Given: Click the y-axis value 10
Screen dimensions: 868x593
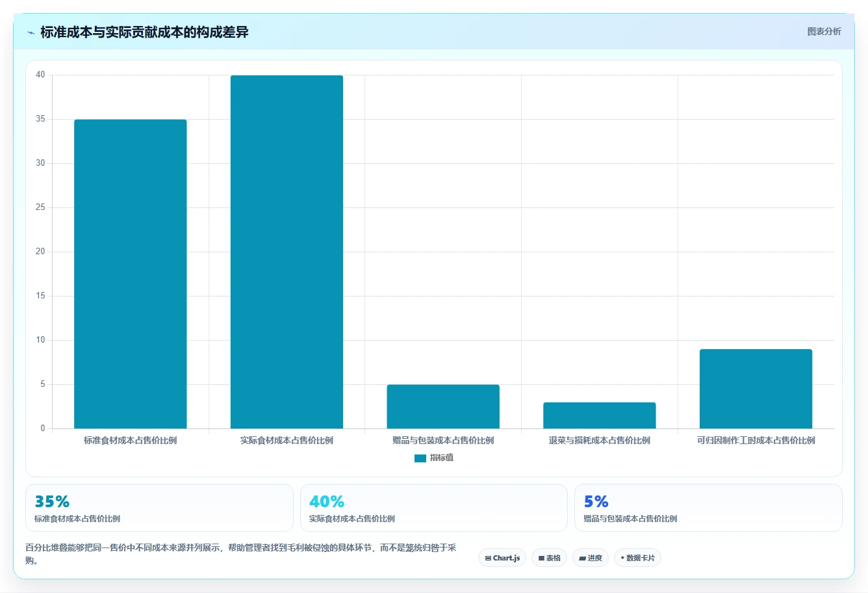Looking at the screenshot, I should pos(40,340).
